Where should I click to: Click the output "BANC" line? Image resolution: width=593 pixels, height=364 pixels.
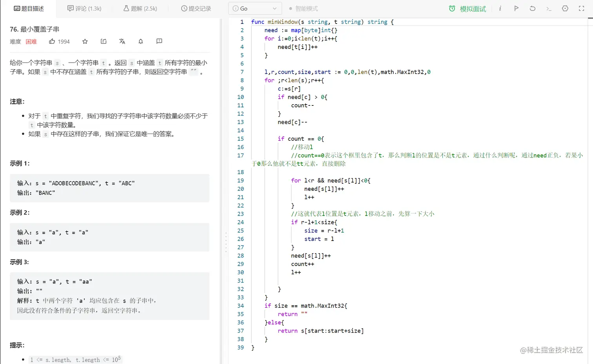[x=36, y=193]
